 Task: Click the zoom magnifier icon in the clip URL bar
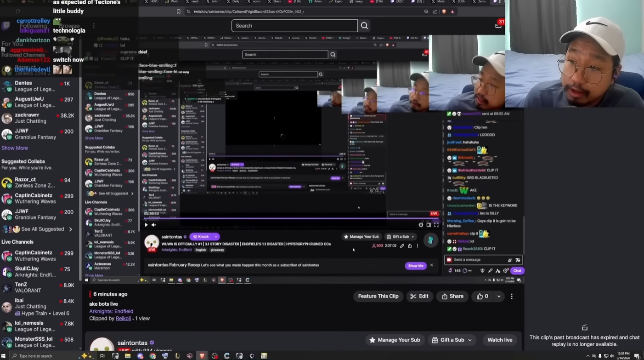pyautogui.click(x=426, y=11)
